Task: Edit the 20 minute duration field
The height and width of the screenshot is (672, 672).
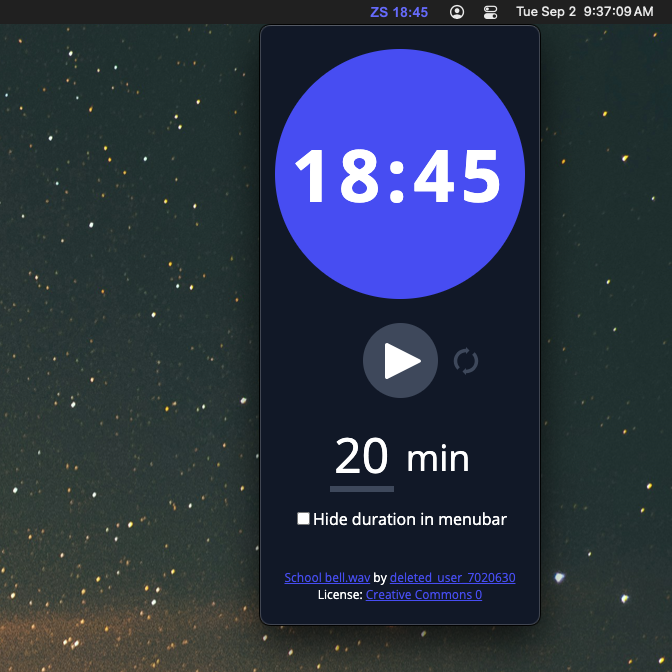Action: click(x=362, y=462)
